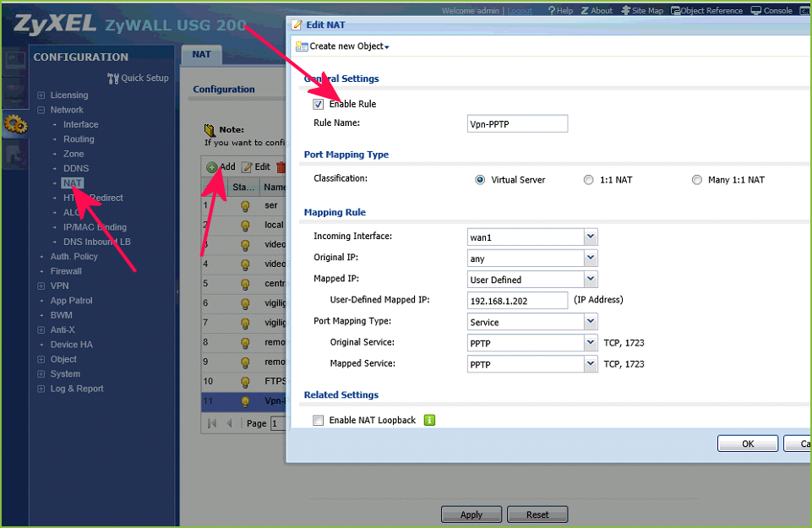Viewport: 812px width, 528px height.
Task: Open the Mapped Service PPTP dropdown
Action: 591,364
